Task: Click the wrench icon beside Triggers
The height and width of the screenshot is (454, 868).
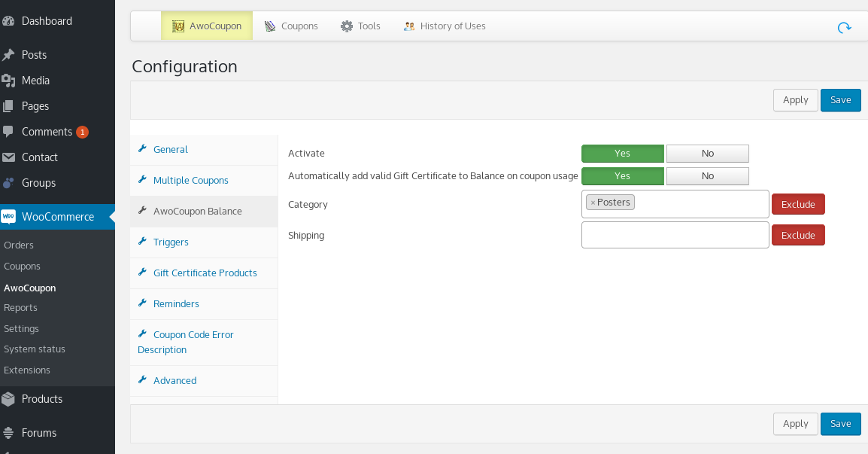Action: point(142,241)
